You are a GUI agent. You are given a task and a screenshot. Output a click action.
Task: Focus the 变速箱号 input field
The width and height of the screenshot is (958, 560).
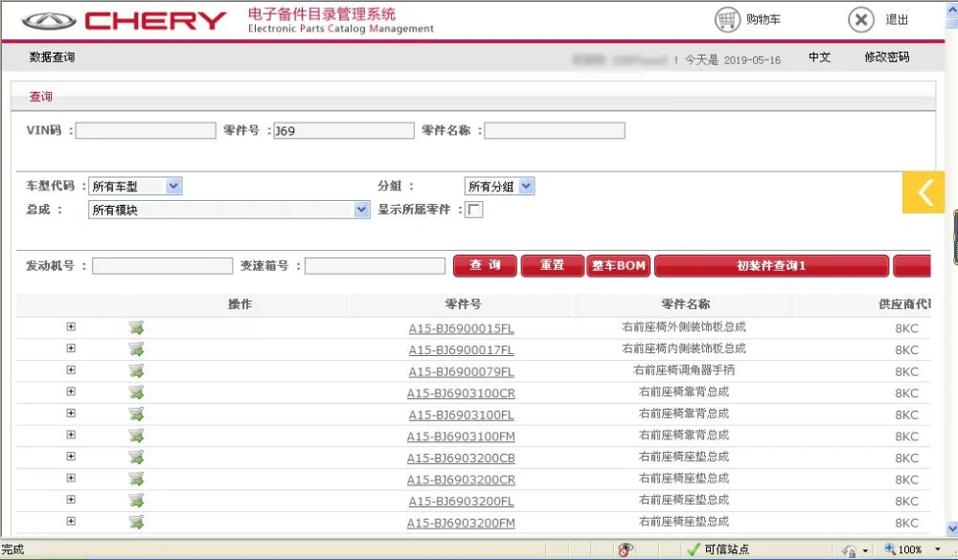pyautogui.click(x=376, y=266)
